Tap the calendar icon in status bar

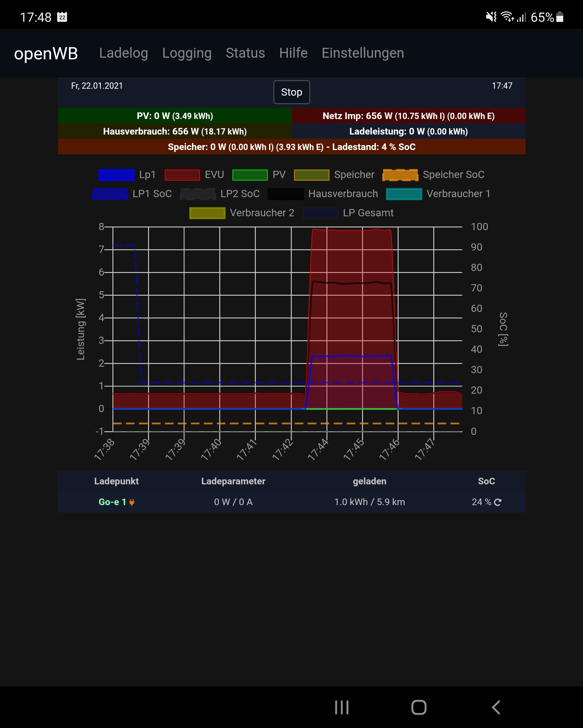point(62,17)
